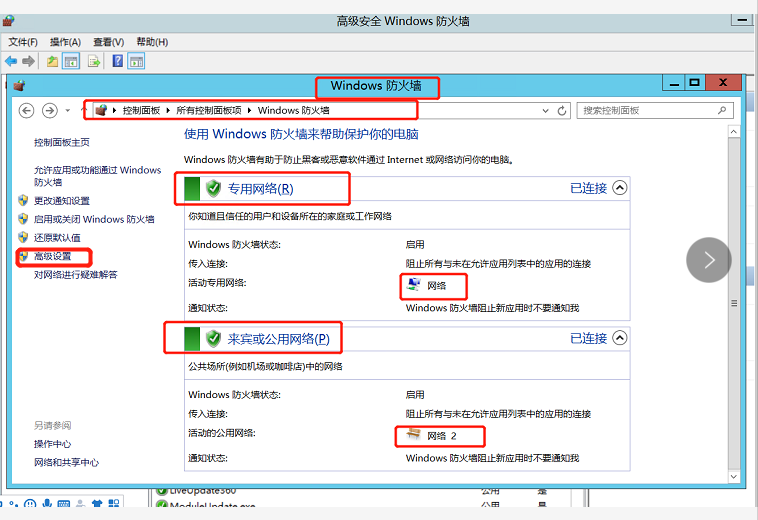This screenshot has width=758, height=520.
Task: Open the 高级设置 link
Action: coord(52,256)
